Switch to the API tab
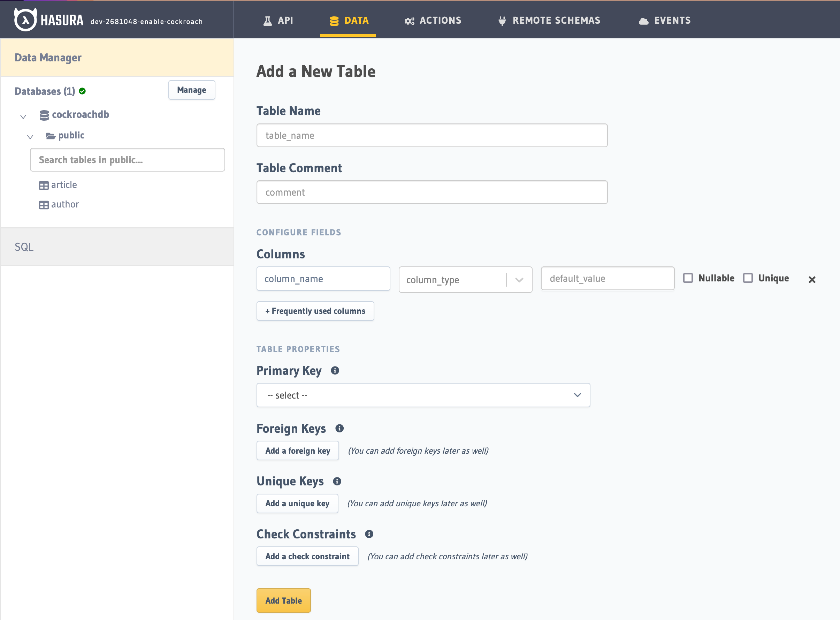Viewport: 840px width, 620px height. pos(278,20)
